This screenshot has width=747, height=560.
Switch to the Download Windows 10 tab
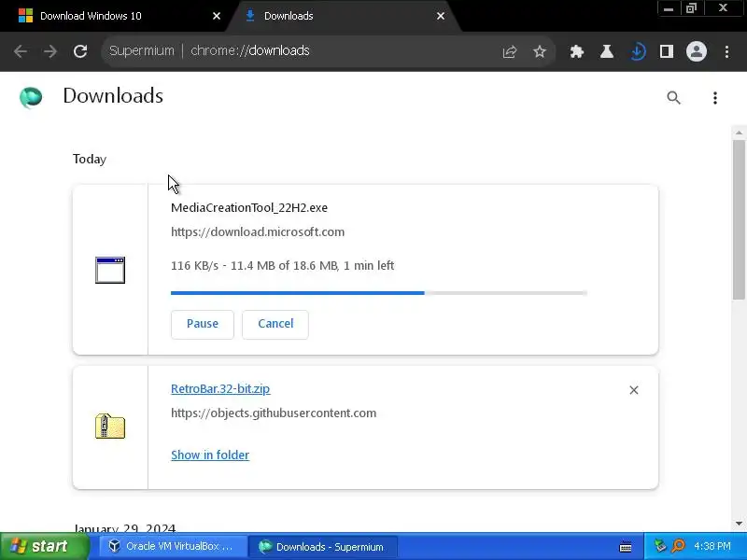pyautogui.click(x=113, y=16)
